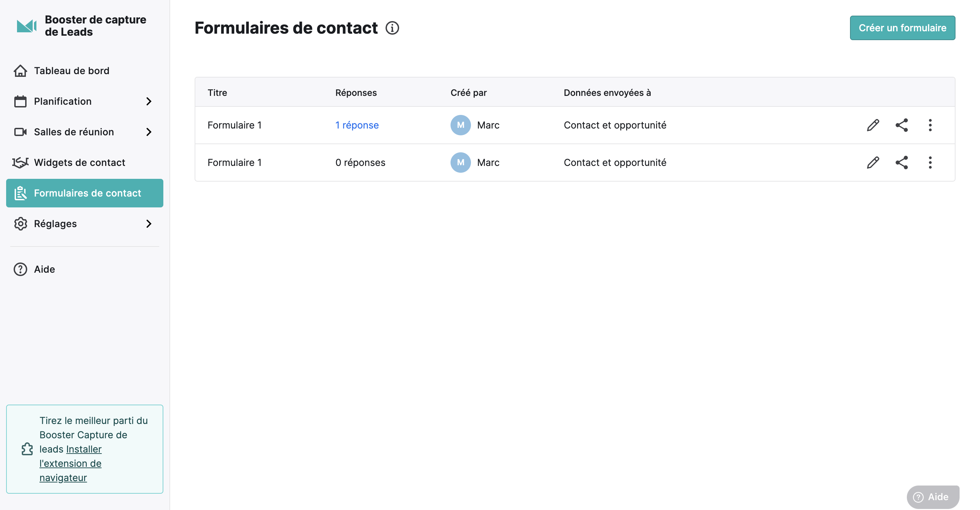Open more options for form with 1 réponse
This screenshot has height=510, width=980.
point(930,125)
